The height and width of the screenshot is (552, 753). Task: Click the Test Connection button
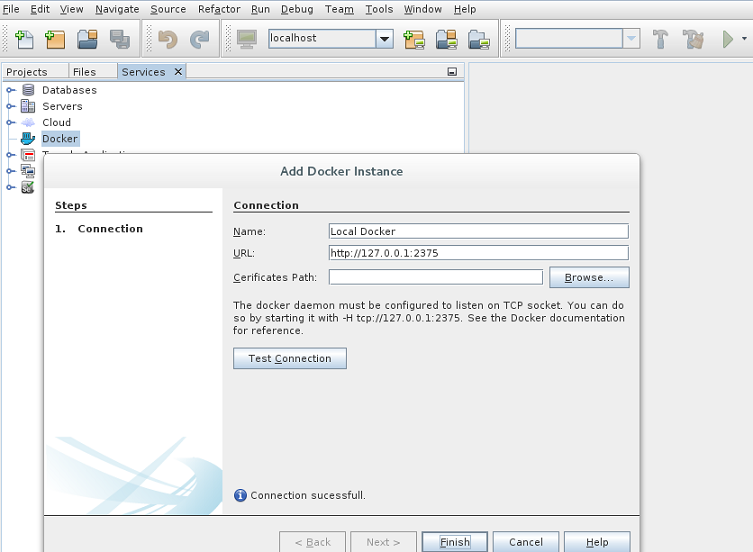(290, 358)
